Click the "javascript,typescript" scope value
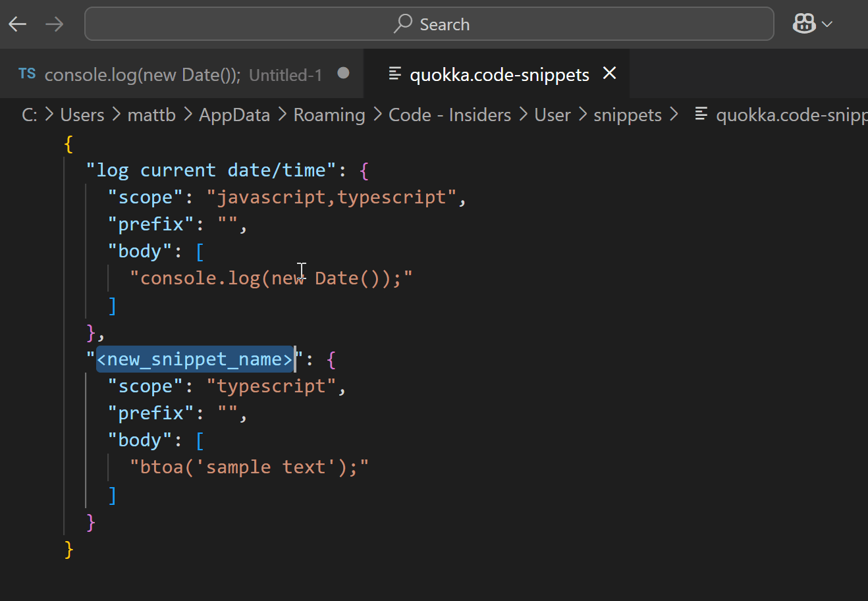868x601 pixels. coord(331,197)
